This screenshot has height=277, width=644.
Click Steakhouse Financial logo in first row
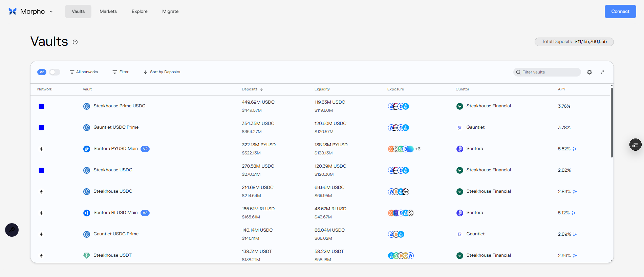click(459, 106)
